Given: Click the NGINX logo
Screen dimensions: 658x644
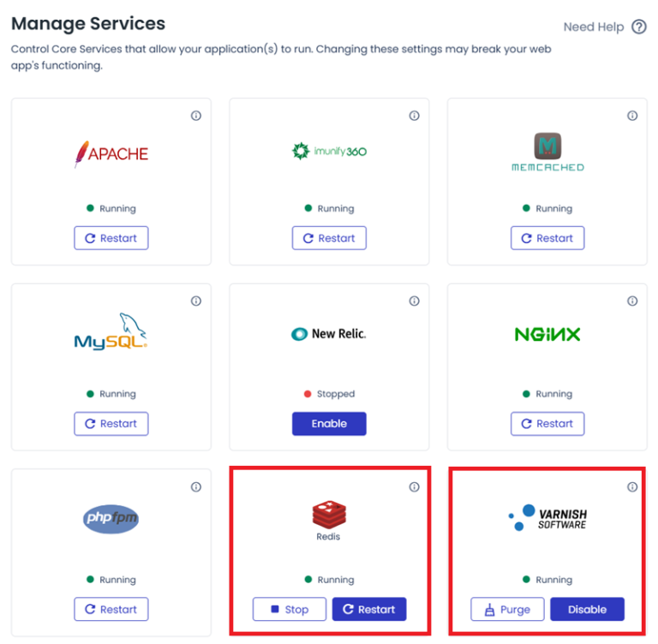Looking at the screenshot, I should pyautogui.click(x=547, y=334).
